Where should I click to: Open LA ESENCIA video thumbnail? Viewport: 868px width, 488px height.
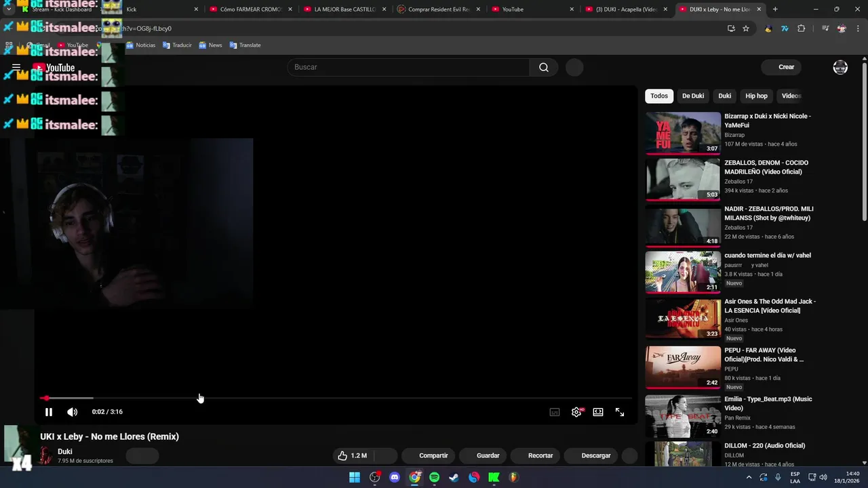click(x=683, y=319)
